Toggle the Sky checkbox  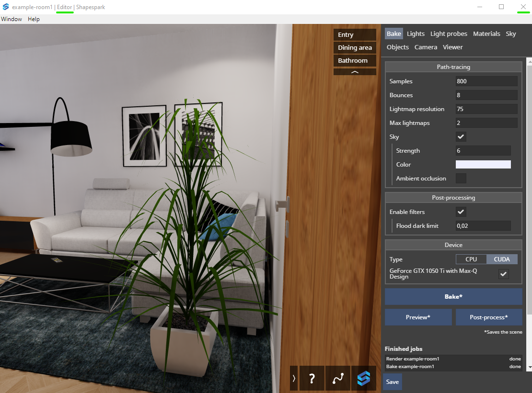[461, 137]
